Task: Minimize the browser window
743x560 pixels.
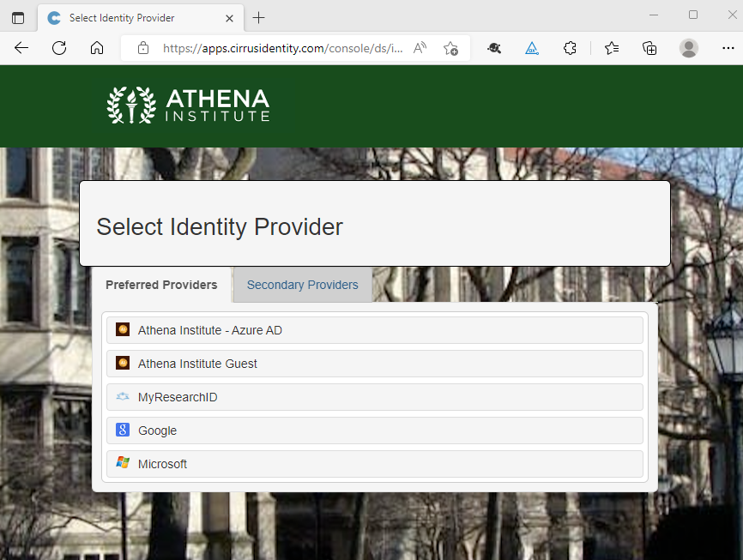Action: pyautogui.click(x=654, y=15)
